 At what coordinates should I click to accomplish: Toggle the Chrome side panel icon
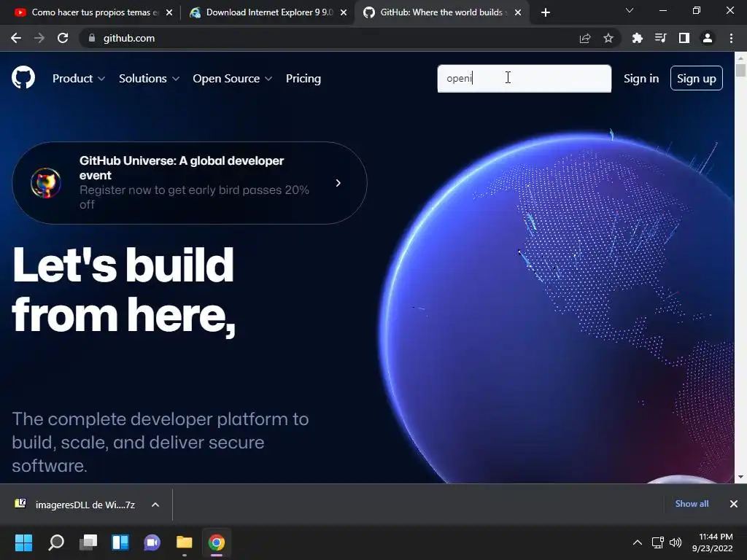(684, 38)
